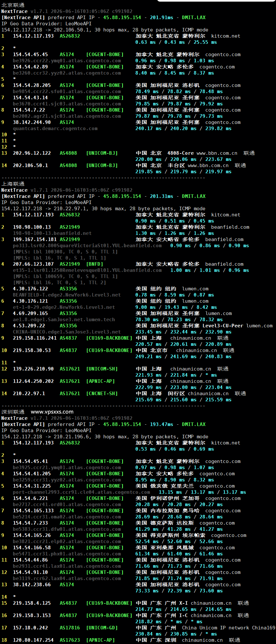The image size is (276, 644).
Task: Click hop IP 154.54.43.14
Action: (x=30, y=98)
